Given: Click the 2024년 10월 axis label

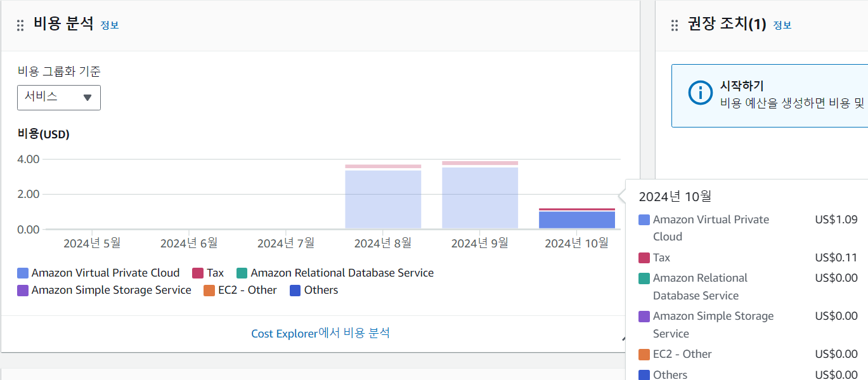Looking at the screenshot, I should coord(577,243).
